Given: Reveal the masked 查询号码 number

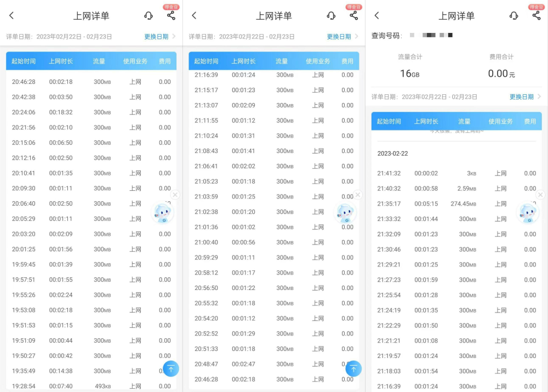Looking at the screenshot, I should (433, 35).
